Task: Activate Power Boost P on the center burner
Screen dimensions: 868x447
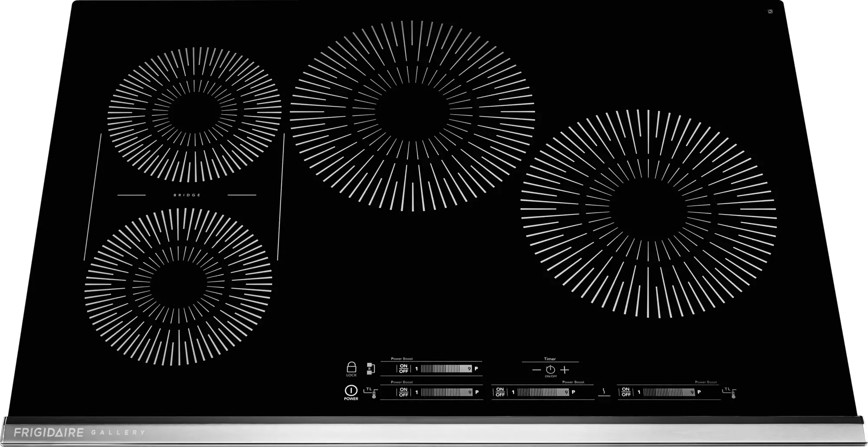Action: pos(573,391)
